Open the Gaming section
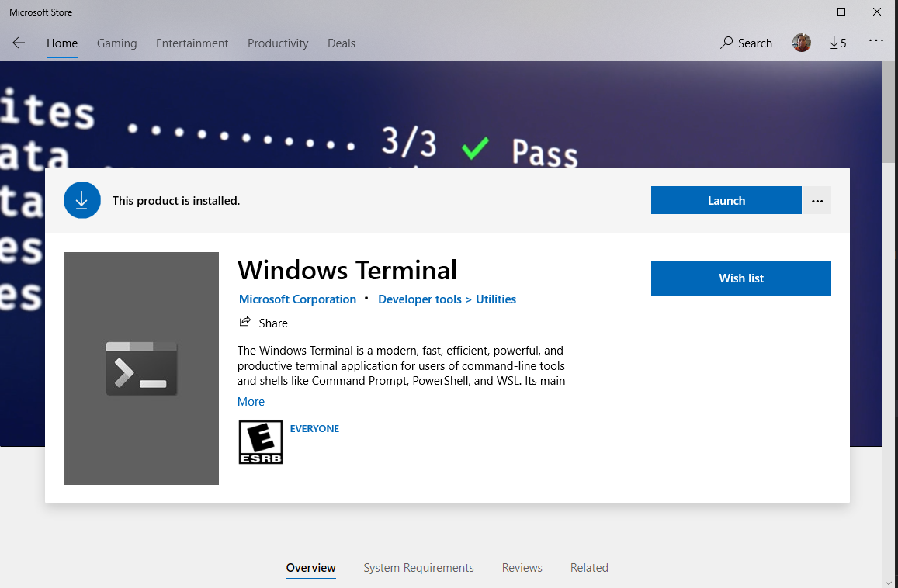Viewport: 898px width, 588px height. click(116, 43)
